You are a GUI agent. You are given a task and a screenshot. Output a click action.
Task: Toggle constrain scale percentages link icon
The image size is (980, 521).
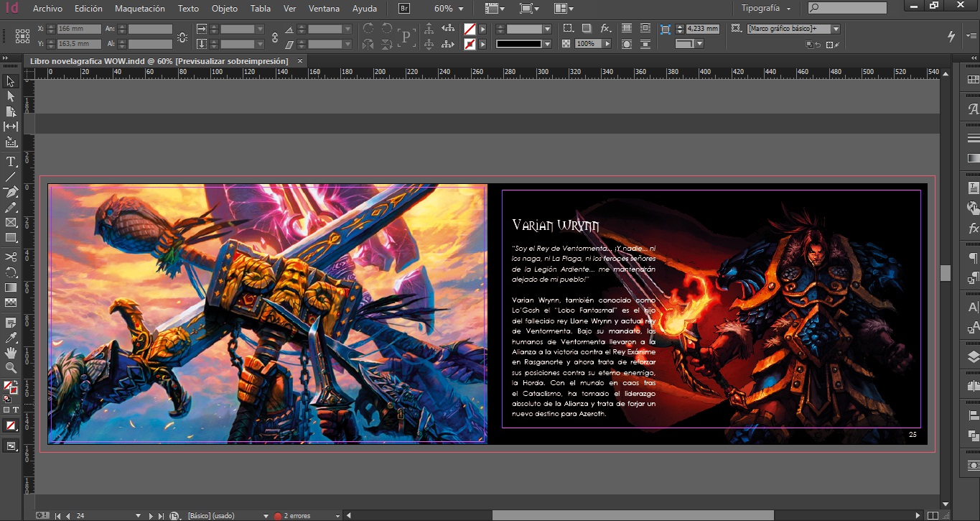[x=275, y=37]
